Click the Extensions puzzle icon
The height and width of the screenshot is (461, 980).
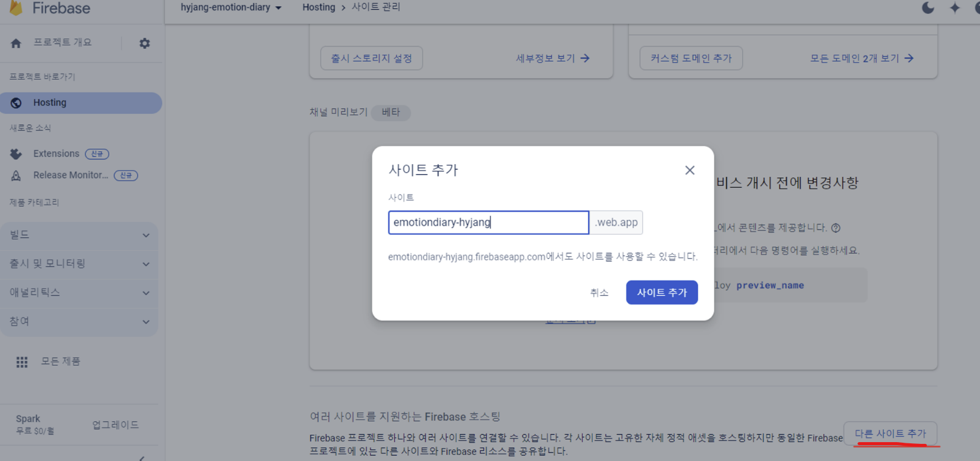16,154
